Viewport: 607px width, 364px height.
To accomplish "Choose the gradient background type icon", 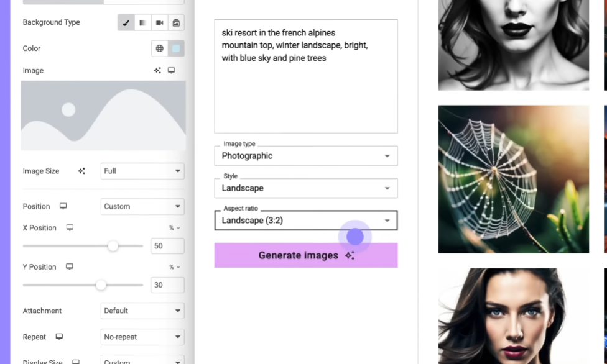I will [142, 23].
